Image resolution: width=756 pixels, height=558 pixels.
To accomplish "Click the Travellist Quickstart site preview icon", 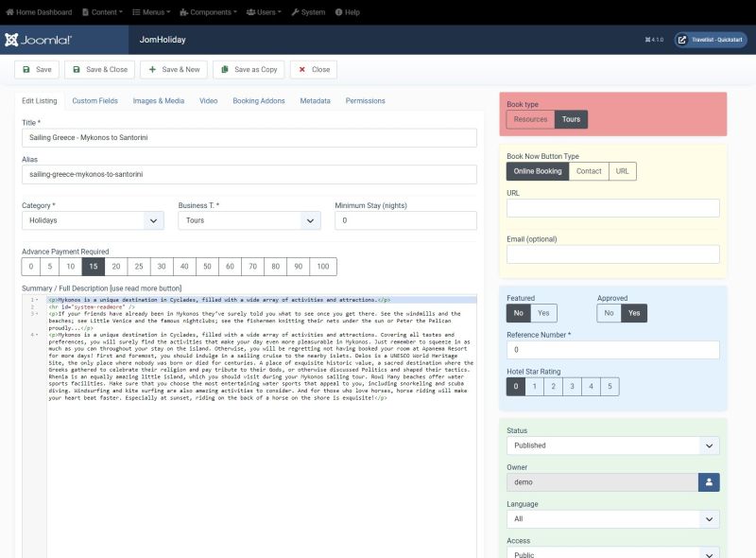I will point(679,41).
